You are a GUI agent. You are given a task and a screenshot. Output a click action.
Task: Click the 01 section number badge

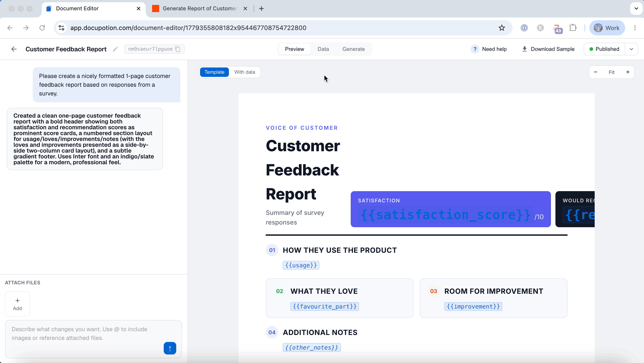pos(272,250)
